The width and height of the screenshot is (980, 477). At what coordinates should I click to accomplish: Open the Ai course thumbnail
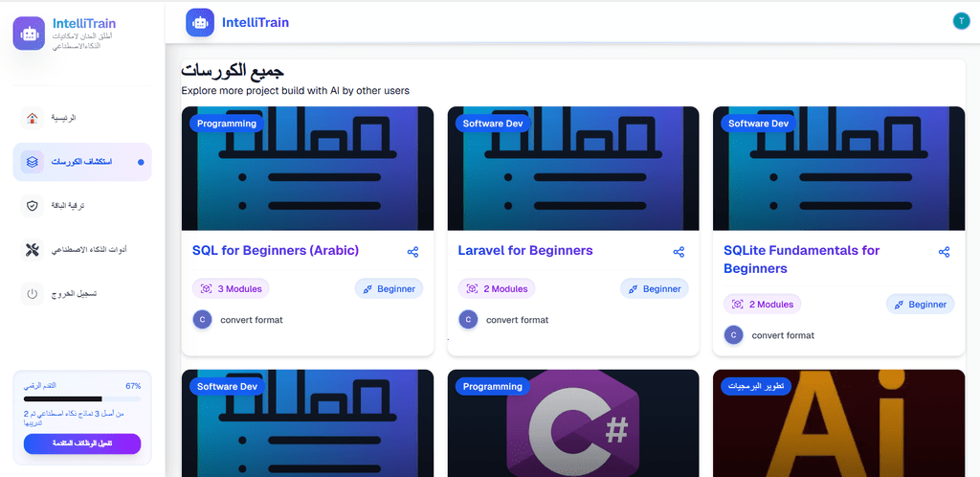coord(838,423)
